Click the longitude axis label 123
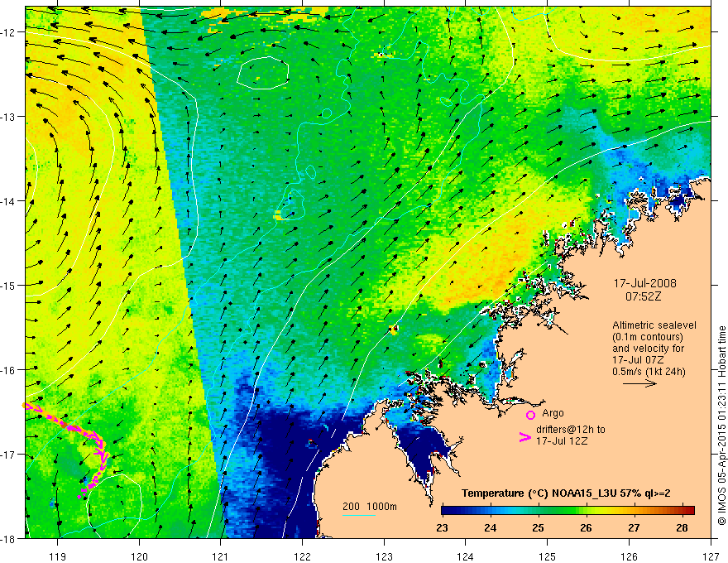This screenshot has height=563, width=728. click(384, 556)
